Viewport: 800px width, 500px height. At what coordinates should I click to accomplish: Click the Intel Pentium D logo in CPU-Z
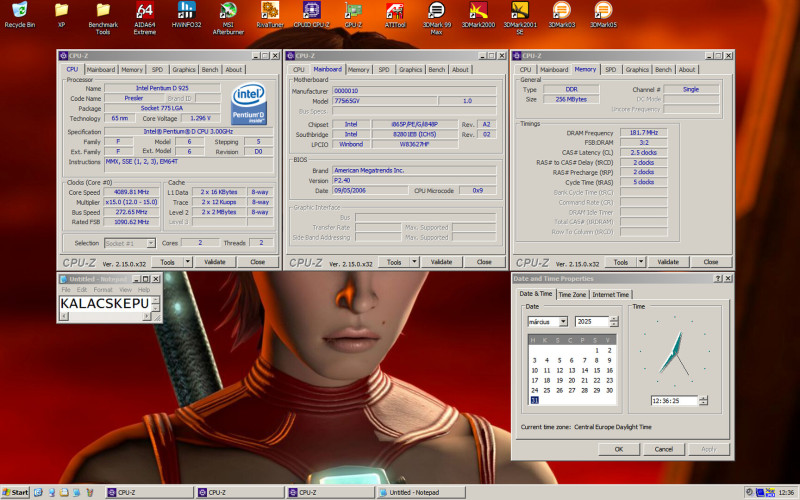[249, 104]
